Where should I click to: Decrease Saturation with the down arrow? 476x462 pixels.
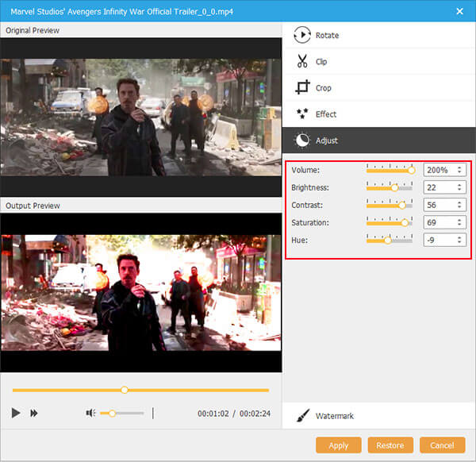pos(459,225)
